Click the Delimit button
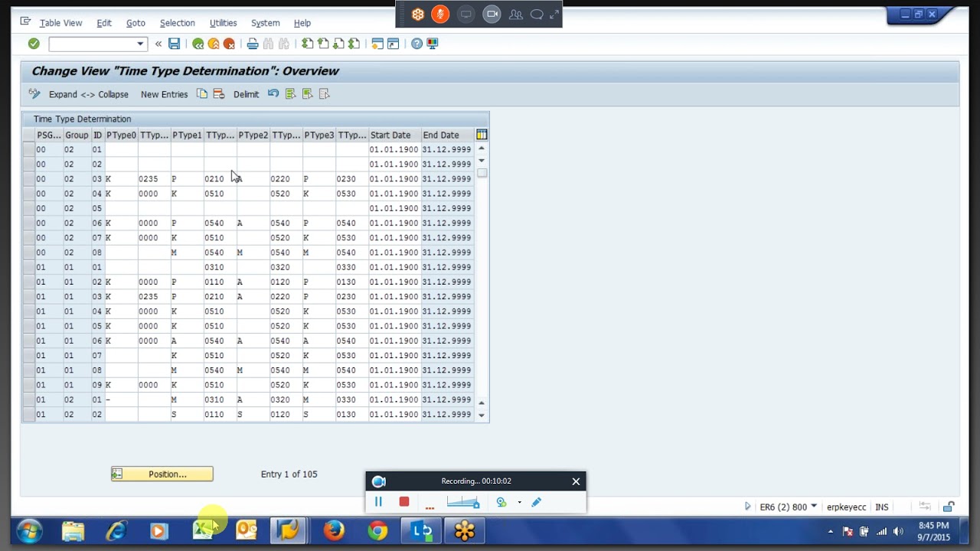This screenshot has height=551, width=980. click(x=246, y=94)
